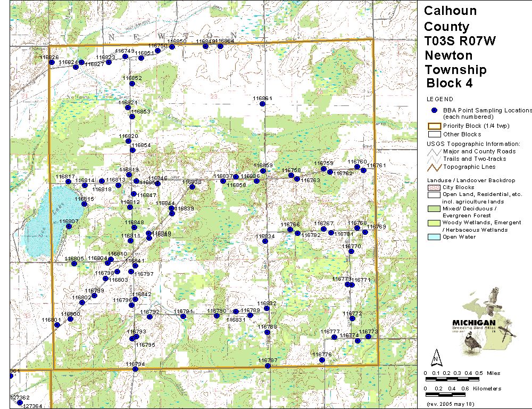Select sampling point 116834
532x409 pixels.
(x=265, y=241)
